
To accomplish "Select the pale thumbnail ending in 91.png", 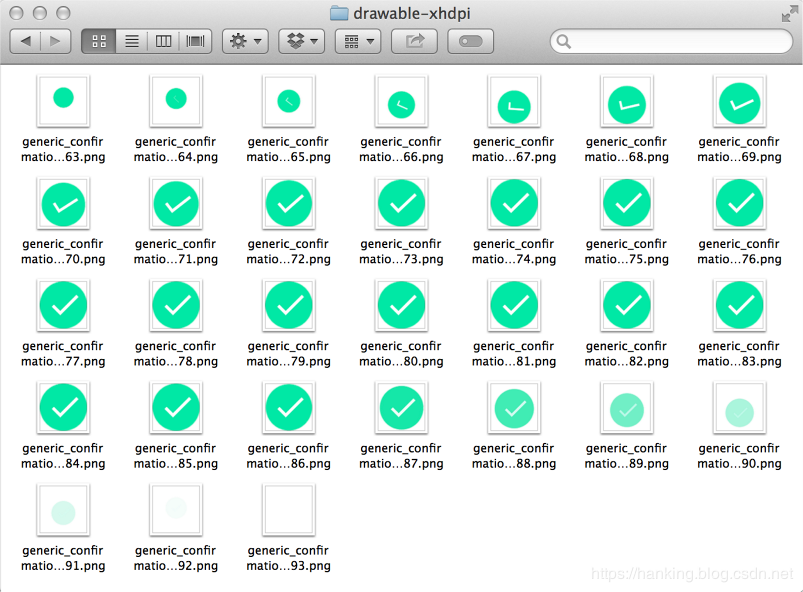I will tap(63, 510).
